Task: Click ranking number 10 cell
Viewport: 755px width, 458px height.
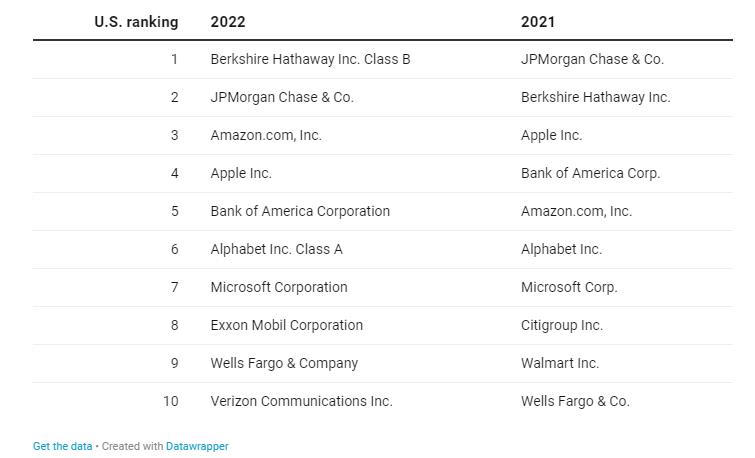Action: point(171,401)
